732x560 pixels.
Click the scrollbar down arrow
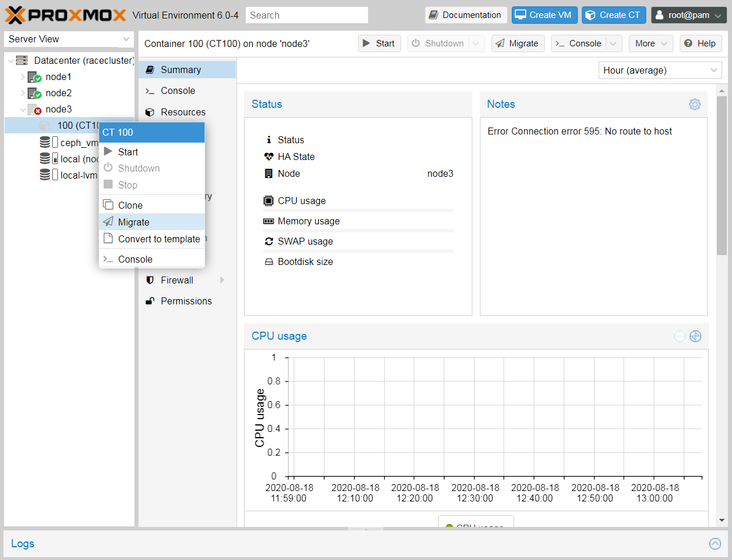click(722, 520)
